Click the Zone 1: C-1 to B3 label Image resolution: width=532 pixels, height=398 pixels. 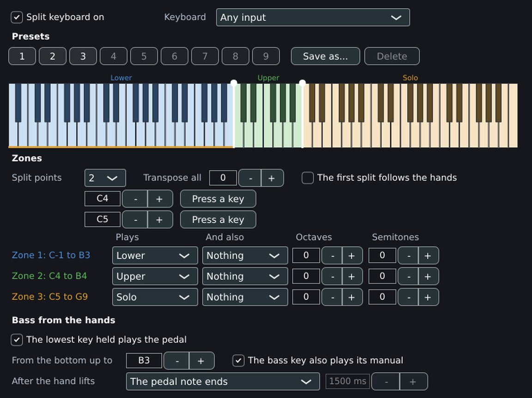(x=51, y=255)
